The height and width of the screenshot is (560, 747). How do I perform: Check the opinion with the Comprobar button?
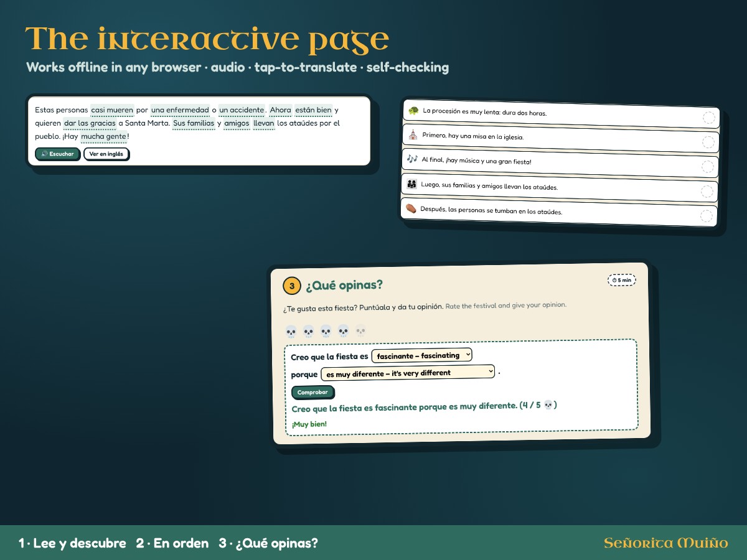pyautogui.click(x=312, y=393)
